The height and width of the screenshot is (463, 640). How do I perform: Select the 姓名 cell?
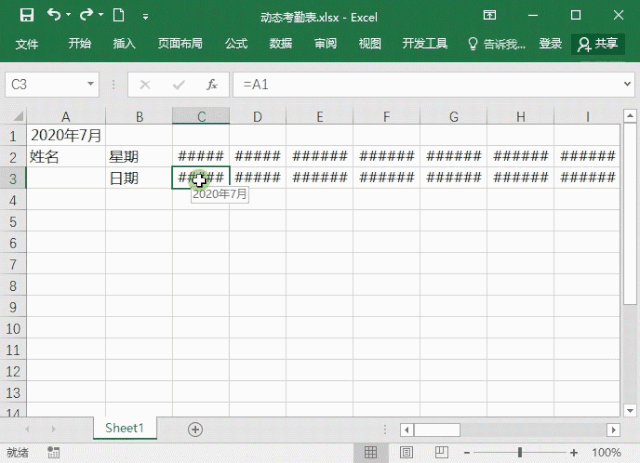point(66,156)
